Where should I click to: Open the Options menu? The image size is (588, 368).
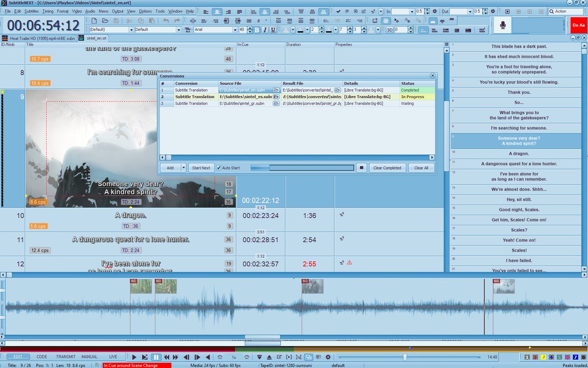pyautogui.click(x=145, y=11)
